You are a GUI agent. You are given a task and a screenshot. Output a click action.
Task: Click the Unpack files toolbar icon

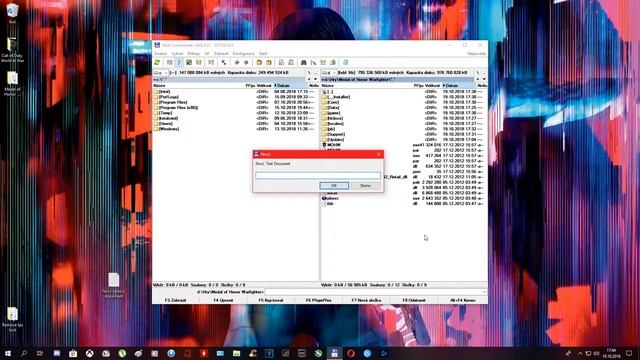tap(269, 62)
